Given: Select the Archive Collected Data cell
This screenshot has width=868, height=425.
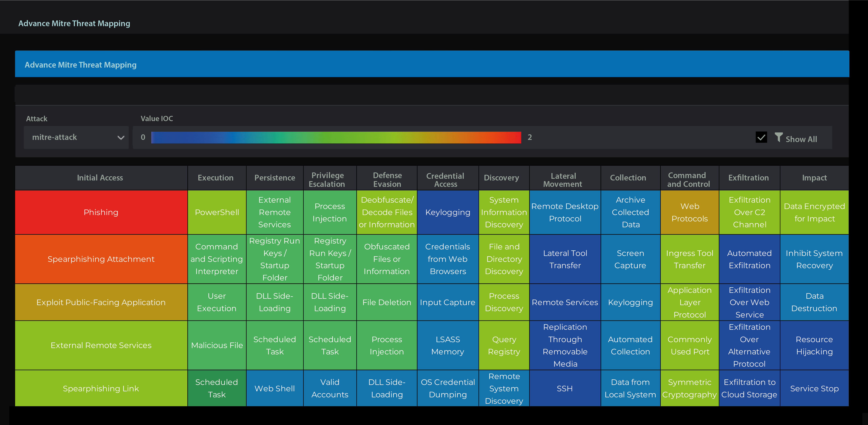Looking at the screenshot, I should (x=631, y=213).
